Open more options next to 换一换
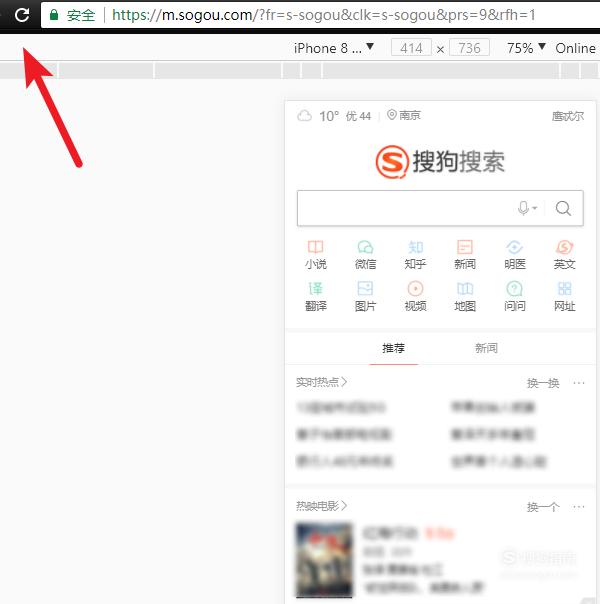The height and width of the screenshot is (604, 600). pyautogui.click(x=579, y=383)
